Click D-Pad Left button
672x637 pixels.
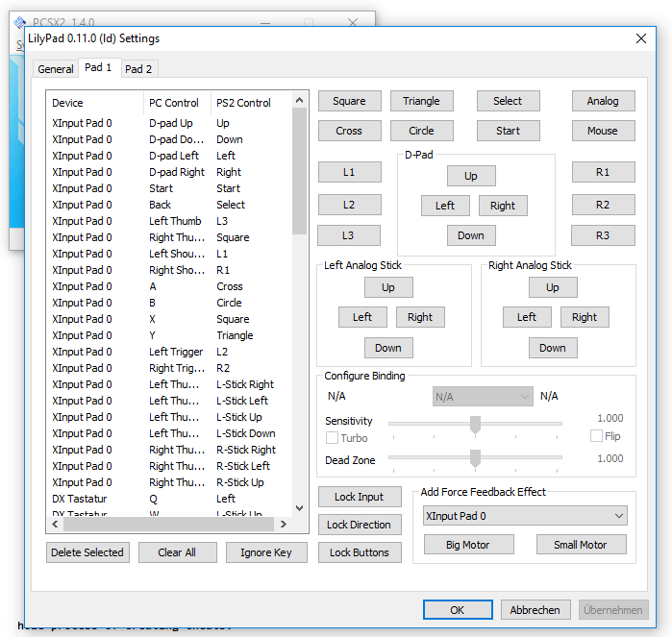click(x=445, y=206)
